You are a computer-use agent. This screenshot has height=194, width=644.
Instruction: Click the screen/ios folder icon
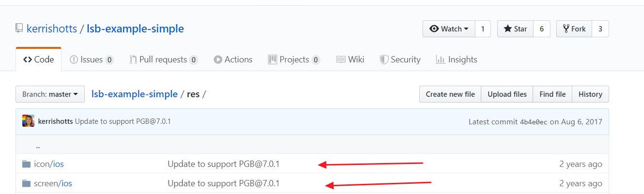coord(27,183)
